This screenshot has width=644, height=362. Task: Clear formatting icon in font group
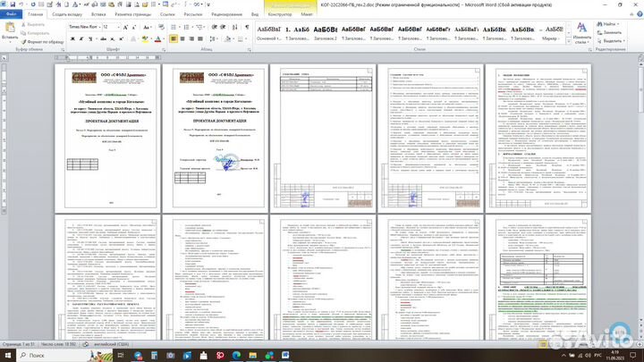161,27
